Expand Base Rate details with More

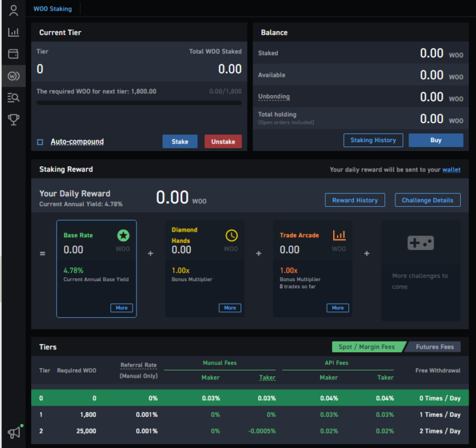coord(122,308)
